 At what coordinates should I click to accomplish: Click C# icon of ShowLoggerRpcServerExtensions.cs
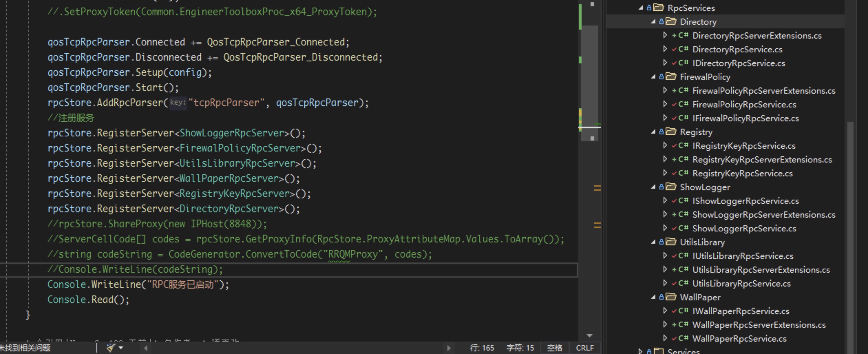coord(683,214)
